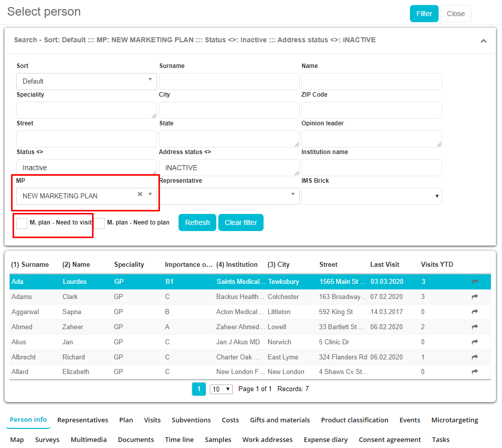Click the arrow icon for Ahmed Zaheer
502x448 pixels.
[x=475, y=327]
